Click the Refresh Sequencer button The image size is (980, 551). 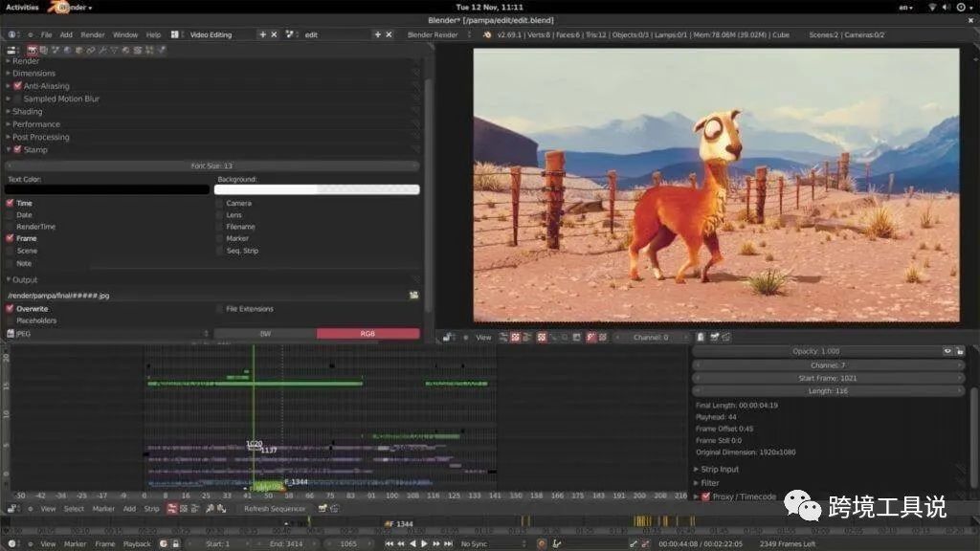coord(275,509)
